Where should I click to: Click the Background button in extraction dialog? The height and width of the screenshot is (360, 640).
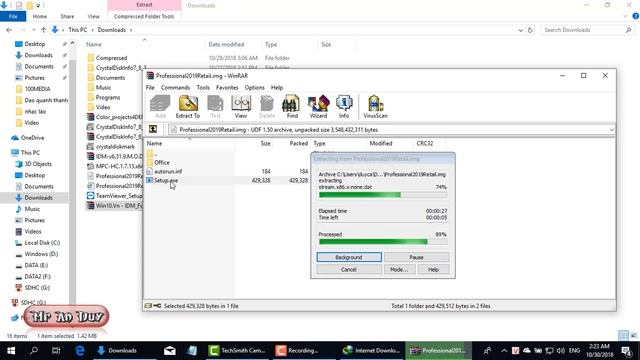[x=349, y=257]
